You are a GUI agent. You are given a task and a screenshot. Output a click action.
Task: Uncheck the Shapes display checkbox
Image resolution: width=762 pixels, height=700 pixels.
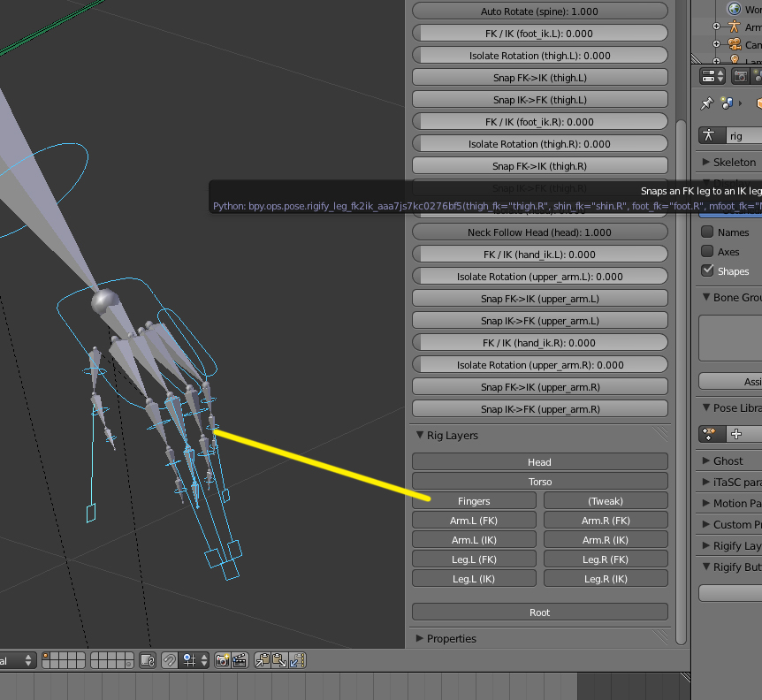(x=707, y=270)
